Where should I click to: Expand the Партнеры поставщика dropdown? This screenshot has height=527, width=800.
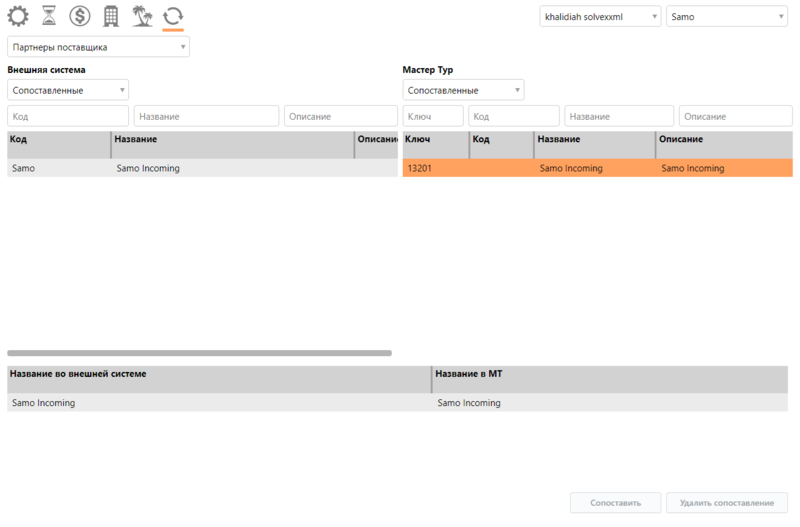click(98, 47)
